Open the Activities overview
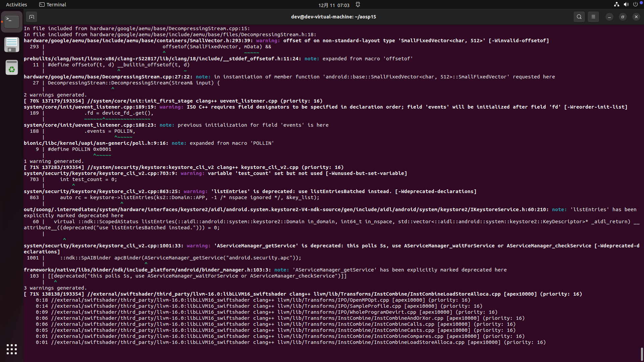Viewport: 644px width, 362px height. click(x=16, y=5)
